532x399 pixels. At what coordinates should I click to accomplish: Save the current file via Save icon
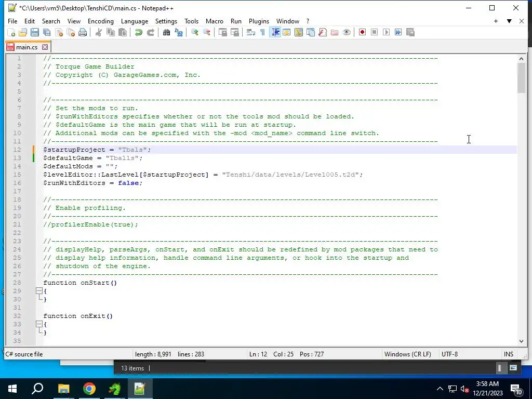pos(35,32)
